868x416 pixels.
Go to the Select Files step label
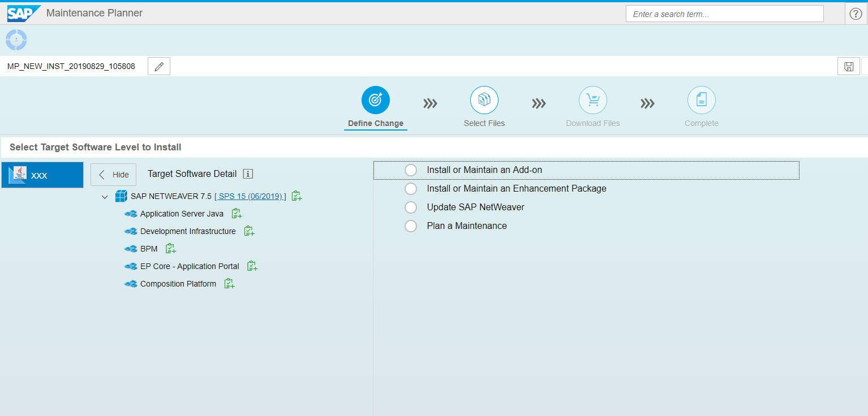[x=484, y=123]
